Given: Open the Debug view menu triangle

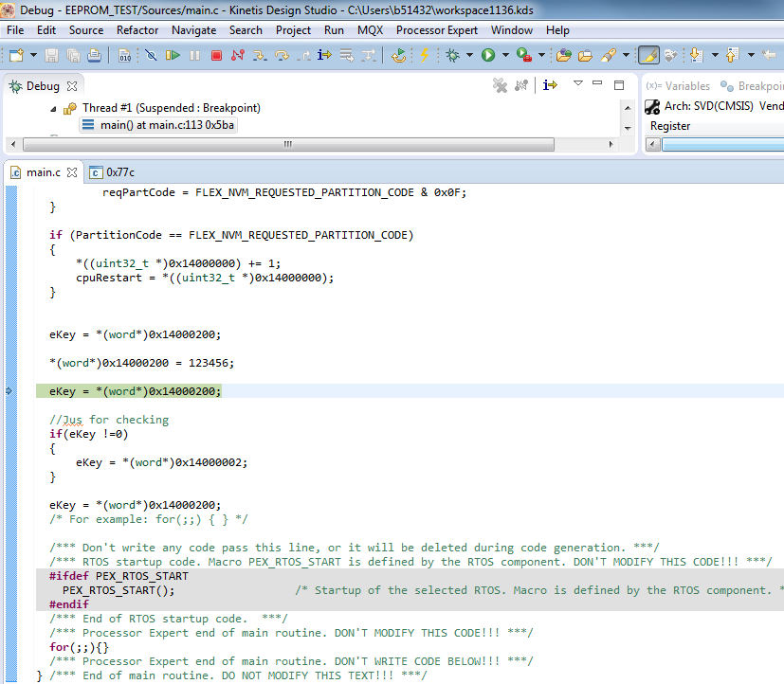Looking at the screenshot, I should pyautogui.click(x=578, y=83).
